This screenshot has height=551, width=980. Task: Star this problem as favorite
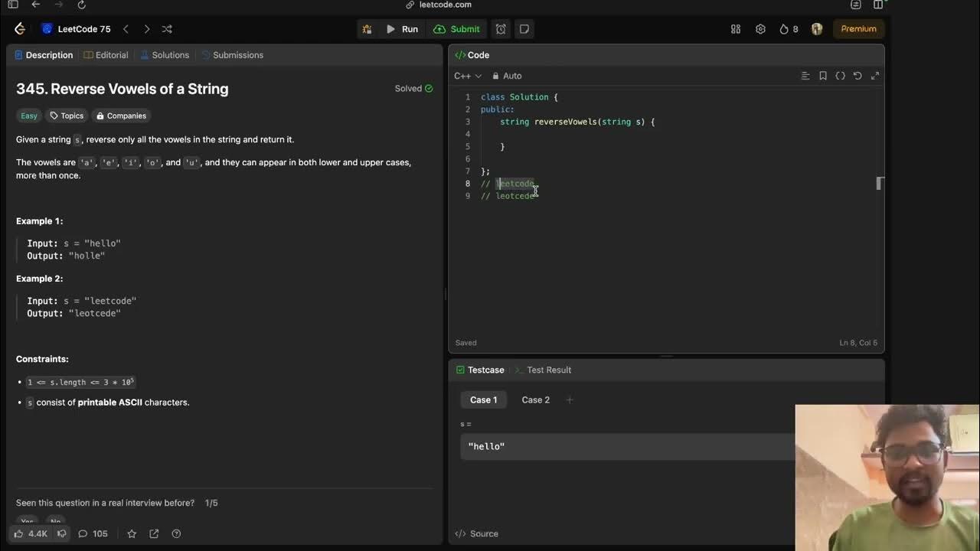132,533
